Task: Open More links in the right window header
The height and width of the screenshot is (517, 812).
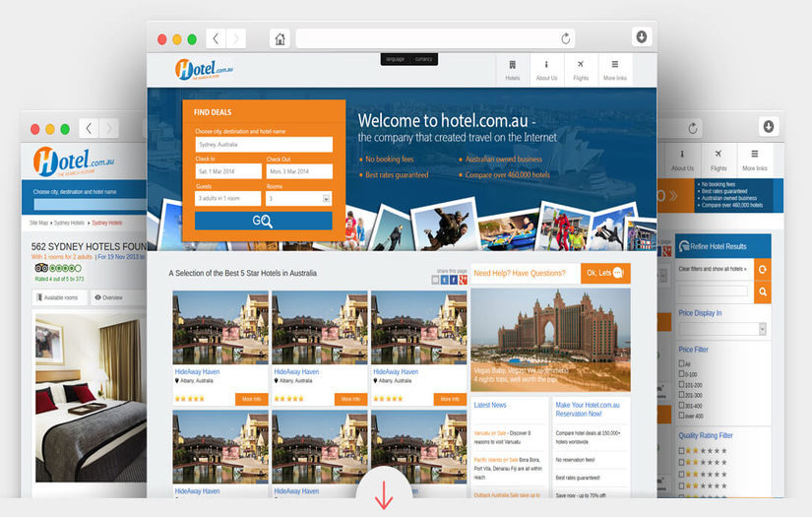Action: click(755, 161)
